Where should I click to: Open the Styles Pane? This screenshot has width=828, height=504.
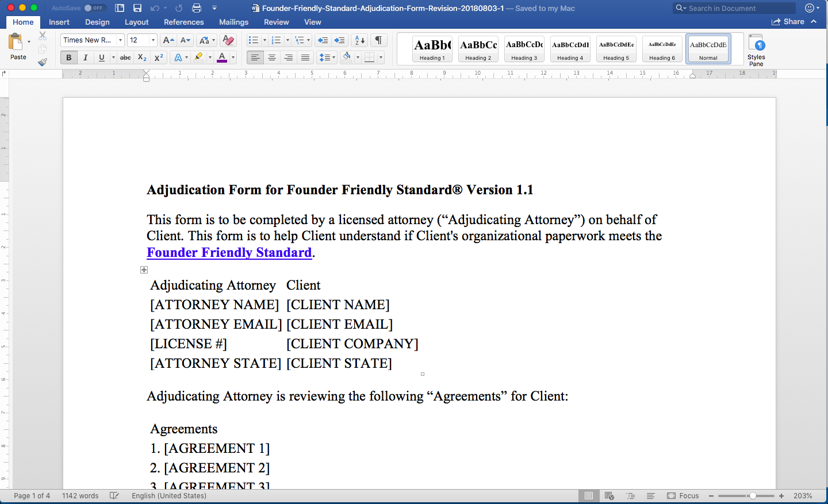756,49
